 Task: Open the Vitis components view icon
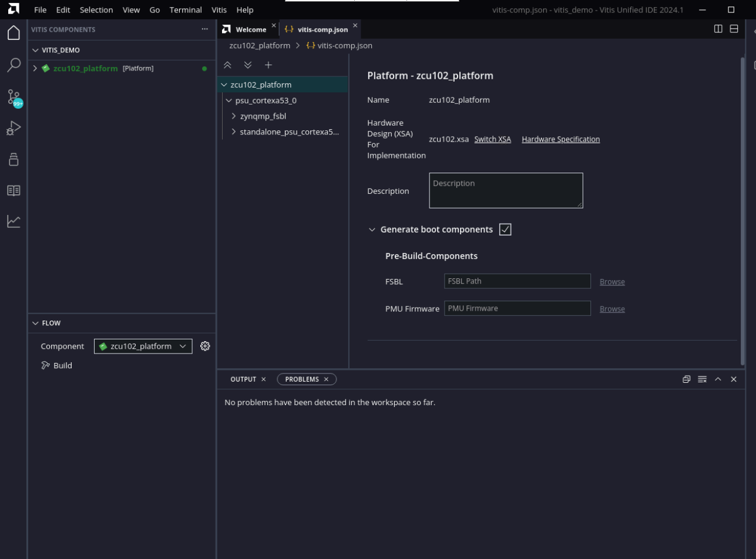coord(14,159)
